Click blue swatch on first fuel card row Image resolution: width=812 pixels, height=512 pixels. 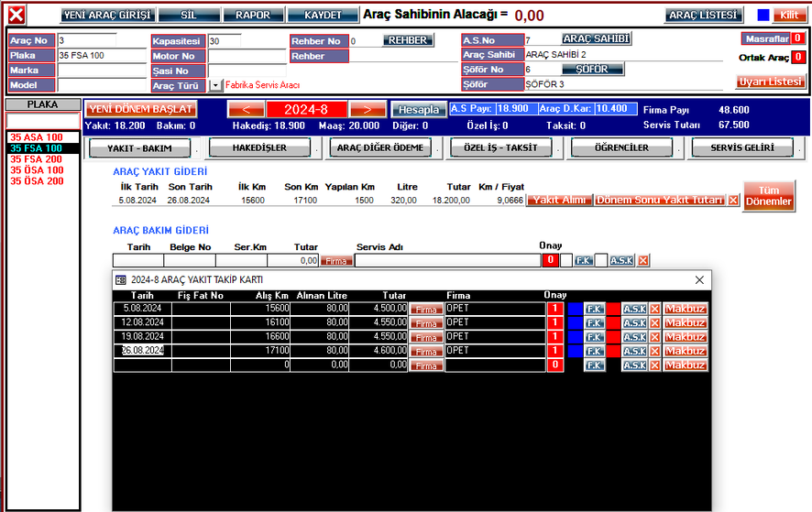(575, 310)
